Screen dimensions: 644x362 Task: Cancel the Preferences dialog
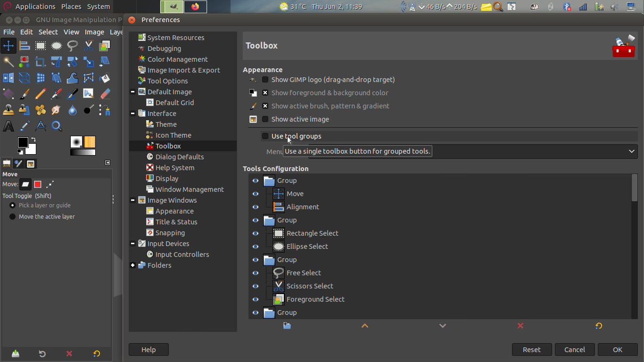coord(575,350)
